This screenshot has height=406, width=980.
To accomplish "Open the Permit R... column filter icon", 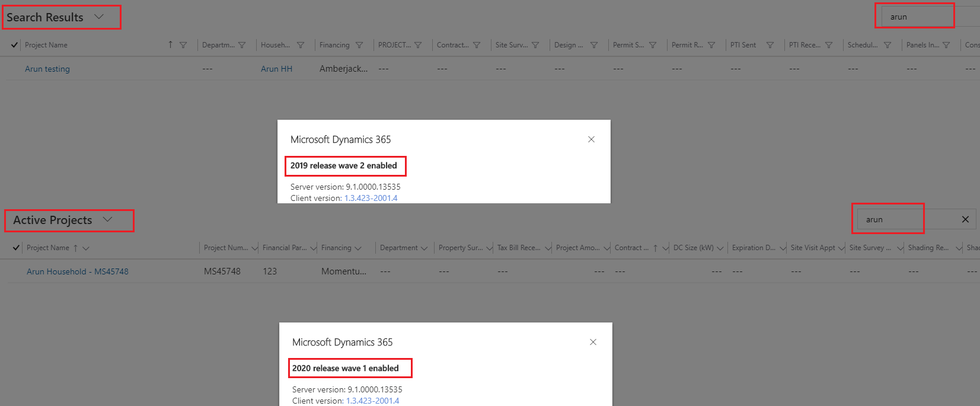I will (x=711, y=45).
